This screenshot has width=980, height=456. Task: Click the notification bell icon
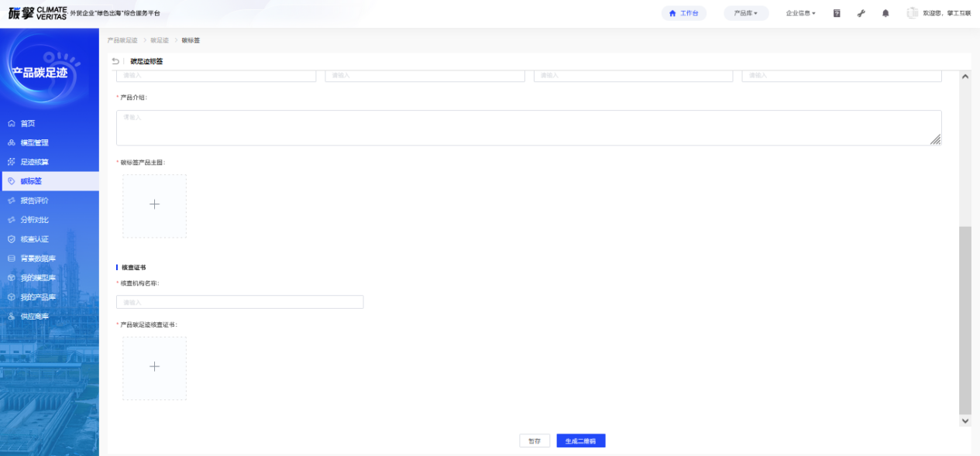coord(885,13)
